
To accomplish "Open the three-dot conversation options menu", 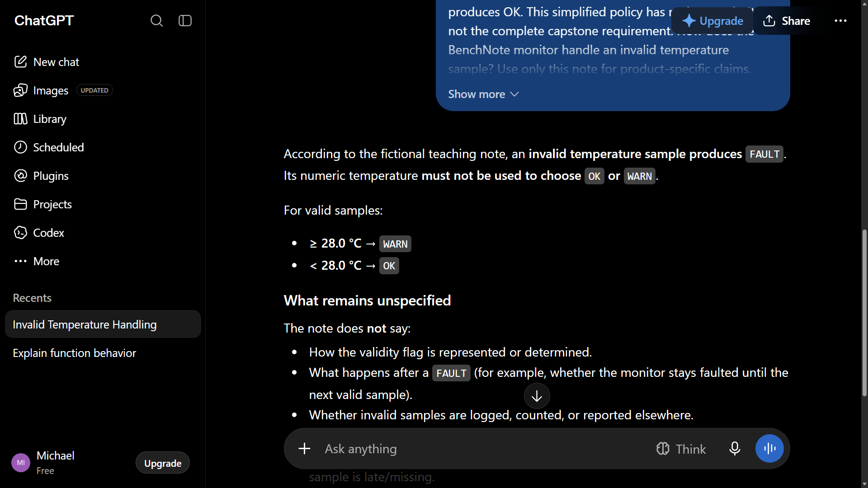I will (x=840, y=21).
